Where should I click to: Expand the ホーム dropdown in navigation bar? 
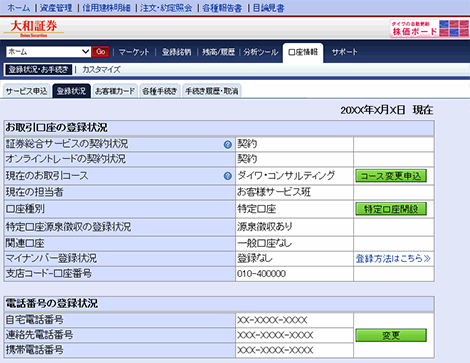pos(48,52)
